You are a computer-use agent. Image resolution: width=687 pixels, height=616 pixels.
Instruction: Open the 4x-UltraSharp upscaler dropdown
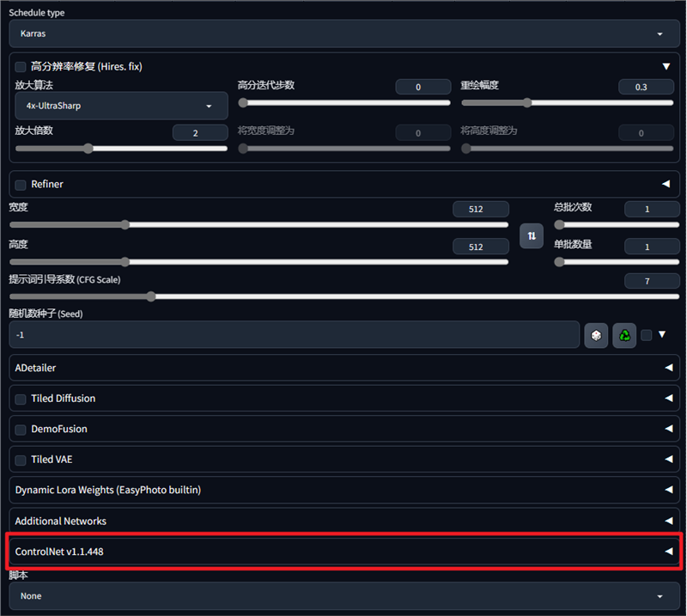point(121,106)
